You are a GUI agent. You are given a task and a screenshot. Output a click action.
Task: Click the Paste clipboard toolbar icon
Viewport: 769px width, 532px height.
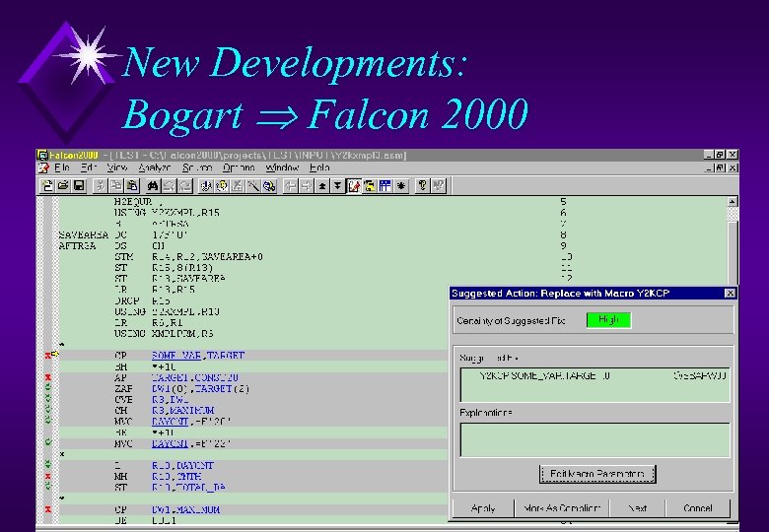click(x=132, y=185)
